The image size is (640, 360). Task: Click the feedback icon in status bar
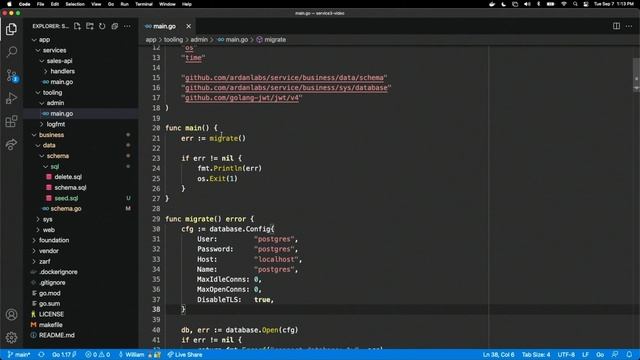click(615, 355)
